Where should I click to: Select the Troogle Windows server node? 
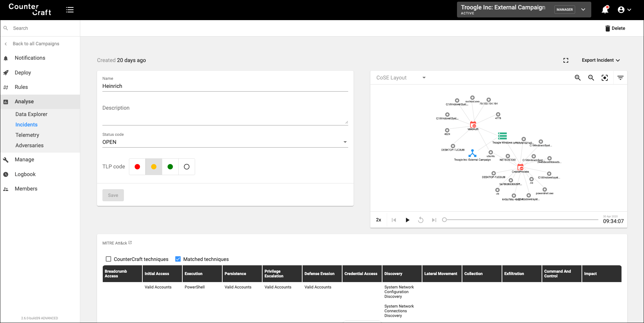coord(502,136)
